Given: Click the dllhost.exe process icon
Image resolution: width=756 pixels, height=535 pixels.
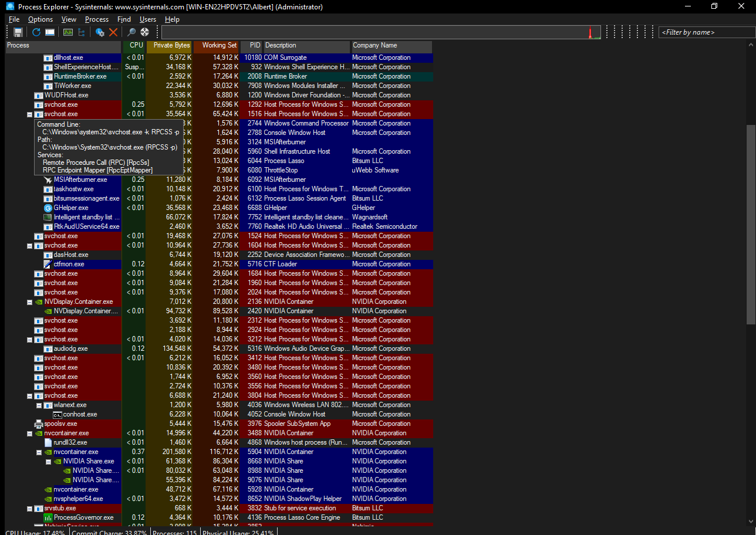Looking at the screenshot, I should point(48,57).
